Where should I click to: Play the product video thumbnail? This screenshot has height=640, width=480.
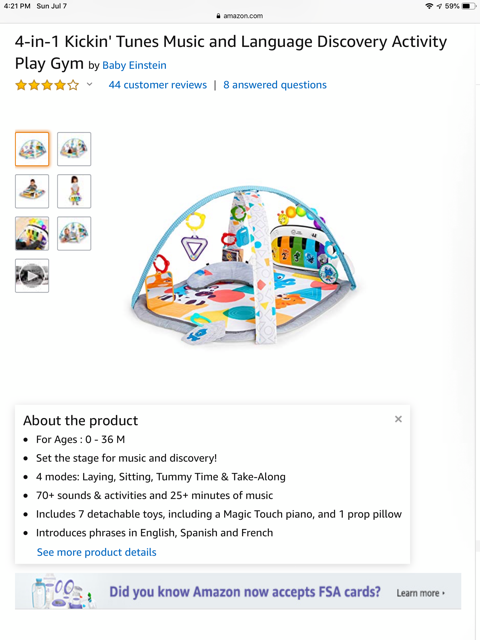click(32, 276)
